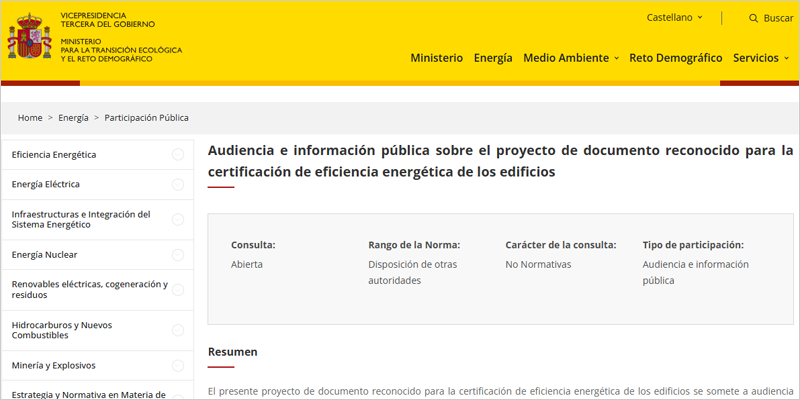Click the Vicepresidencia Tercera del Gobierno text

(x=108, y=20)
